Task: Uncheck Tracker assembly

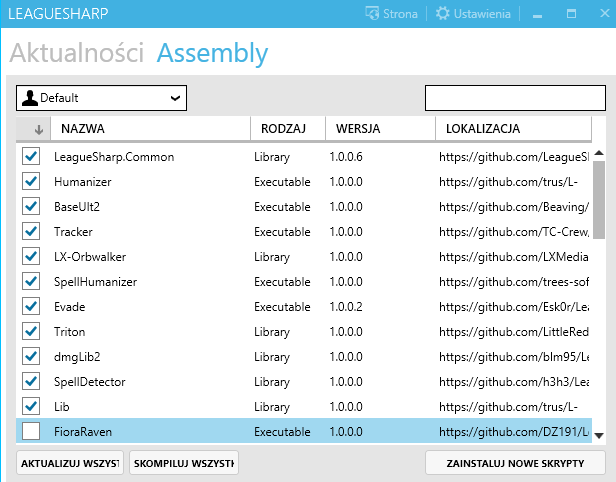Action: (x=31, y=231)
